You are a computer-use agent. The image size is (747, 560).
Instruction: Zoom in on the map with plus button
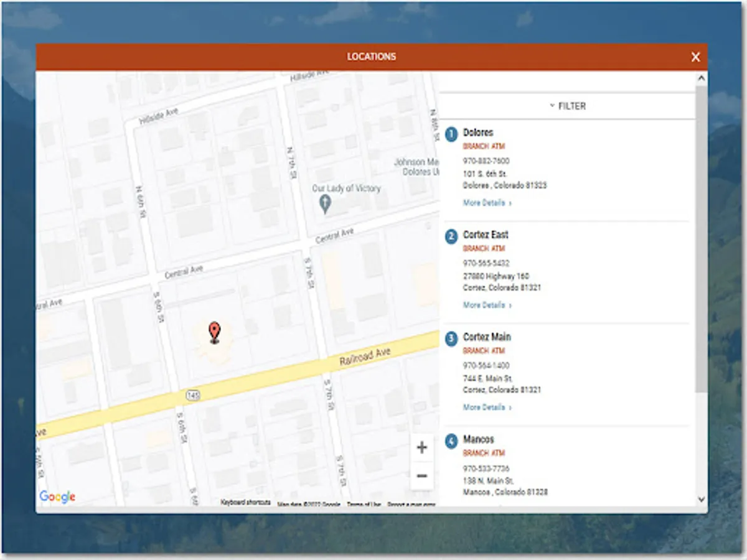422,447
